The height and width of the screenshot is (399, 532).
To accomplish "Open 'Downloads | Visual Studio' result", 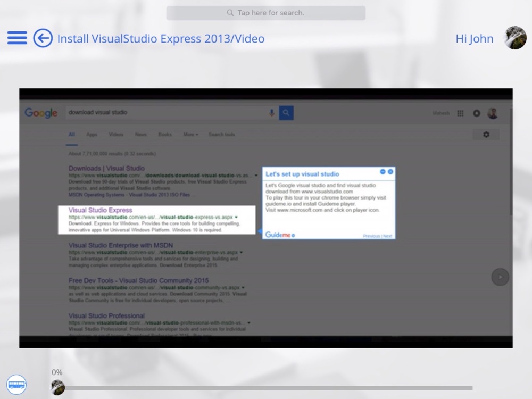I will point(106,168).
